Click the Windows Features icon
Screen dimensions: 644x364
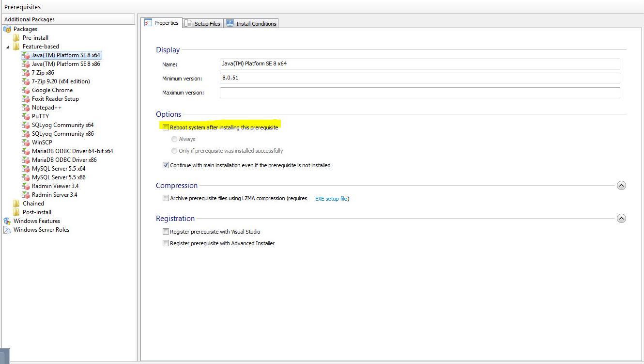pos(7,221)
